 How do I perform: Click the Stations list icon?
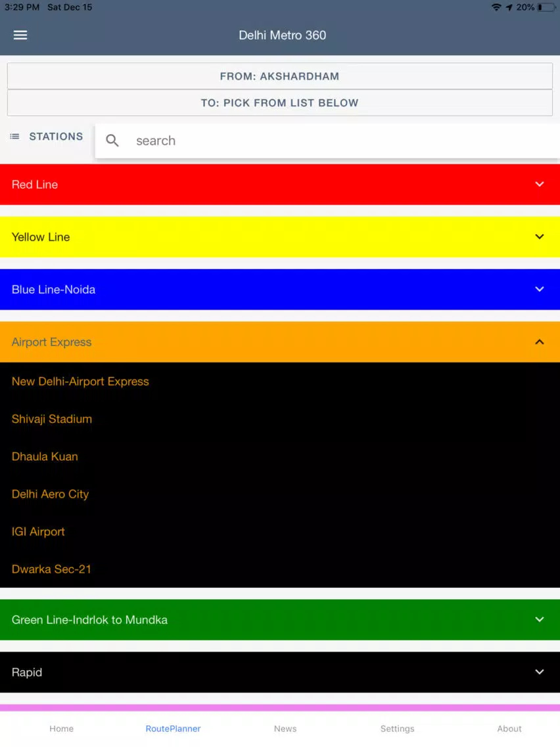14,136
